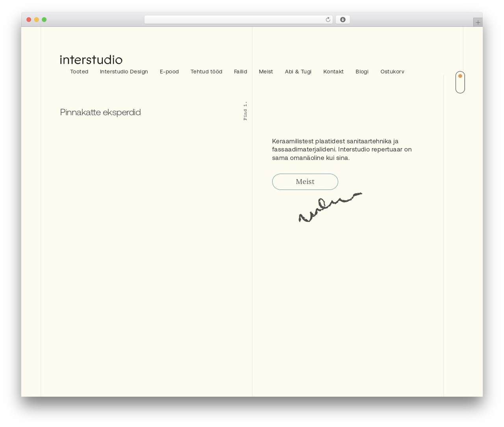Open Ostukorv shopping cart link

click(x=392, y=72)
